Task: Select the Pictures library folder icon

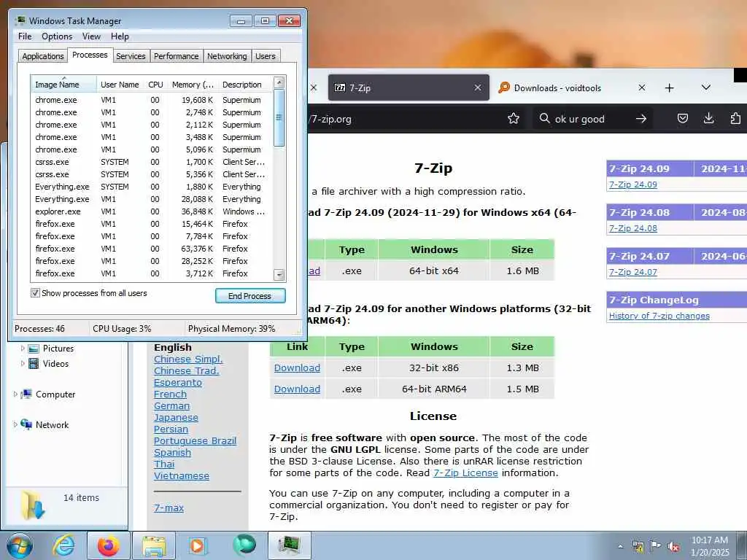Action: coord(34,349)
